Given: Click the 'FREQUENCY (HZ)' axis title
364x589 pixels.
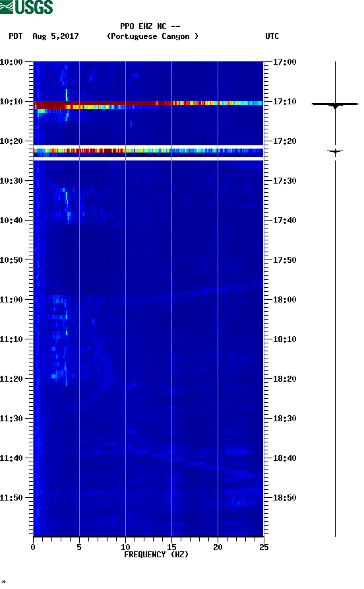Looking at the screenshot, I should click(x=156, y=555).
